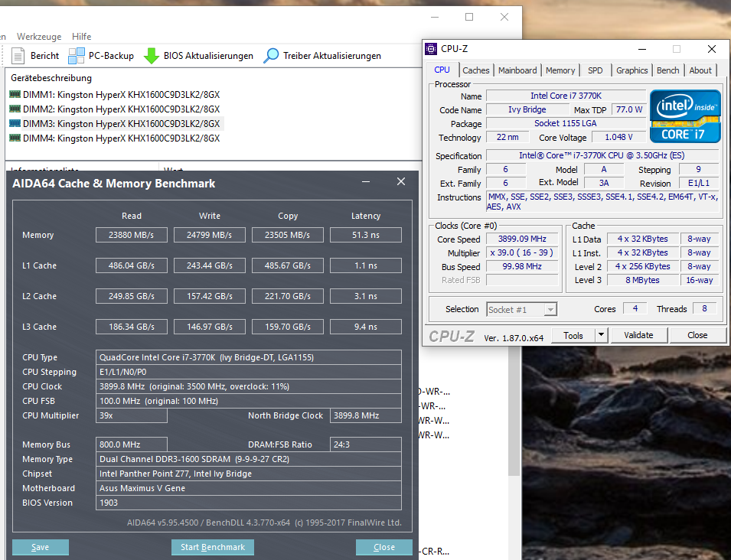Switch to the Mainboard tab in CPU-Z

tap(517, 70)
